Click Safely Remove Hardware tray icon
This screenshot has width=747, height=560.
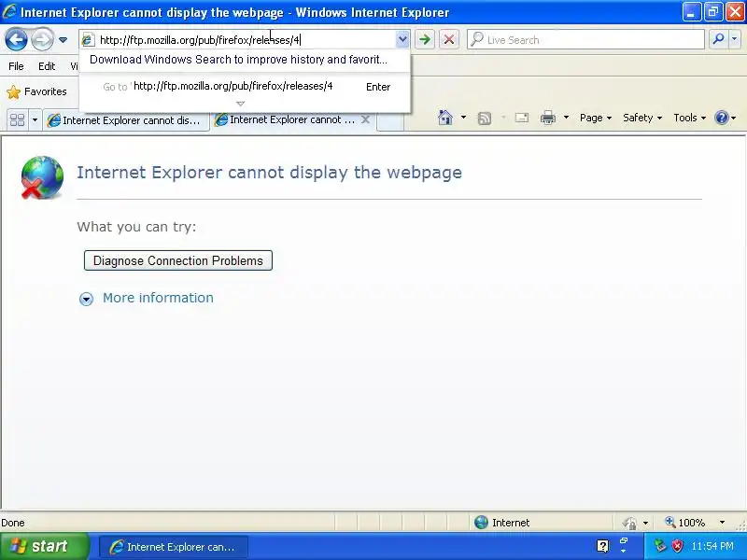click(660, 545)
